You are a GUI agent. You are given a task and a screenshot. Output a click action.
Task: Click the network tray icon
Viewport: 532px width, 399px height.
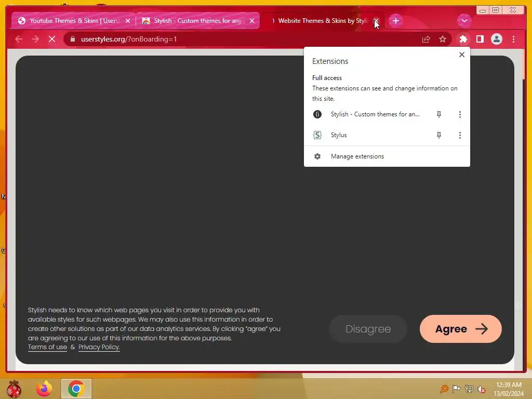469,389
